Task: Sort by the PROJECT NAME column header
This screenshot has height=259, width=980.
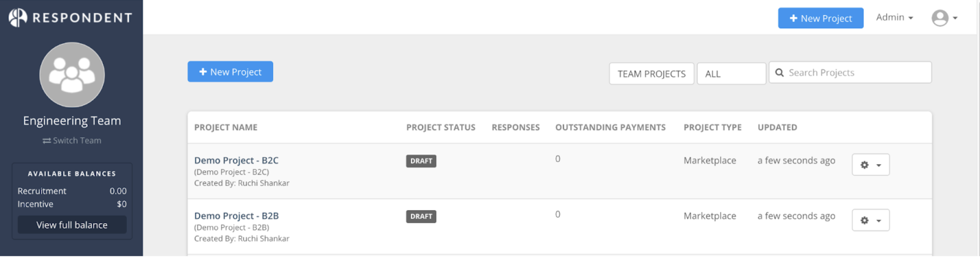Action: [x=226, y=127]
